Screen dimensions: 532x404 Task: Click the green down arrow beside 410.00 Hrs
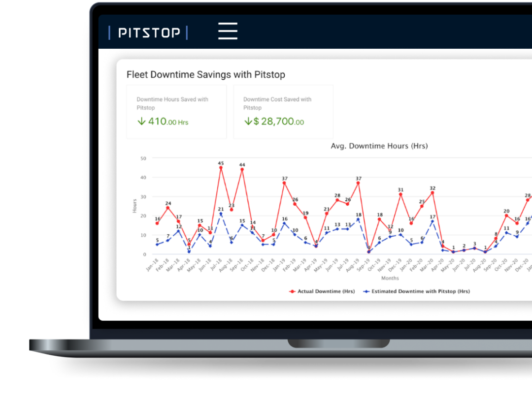tap(141, 121)
